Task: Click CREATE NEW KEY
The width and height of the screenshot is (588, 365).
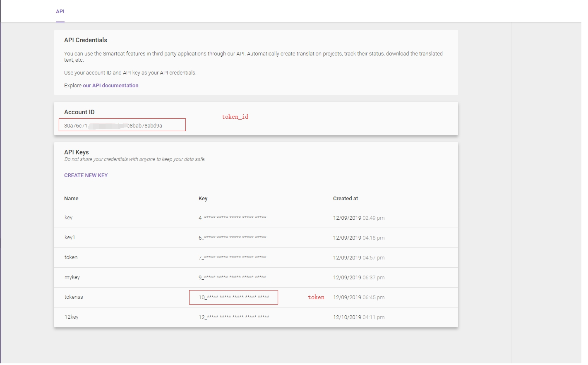Action: (86, 175)
